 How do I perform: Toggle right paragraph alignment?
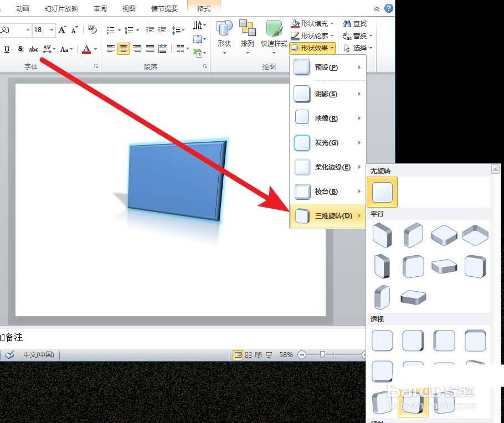pos(137,48)
